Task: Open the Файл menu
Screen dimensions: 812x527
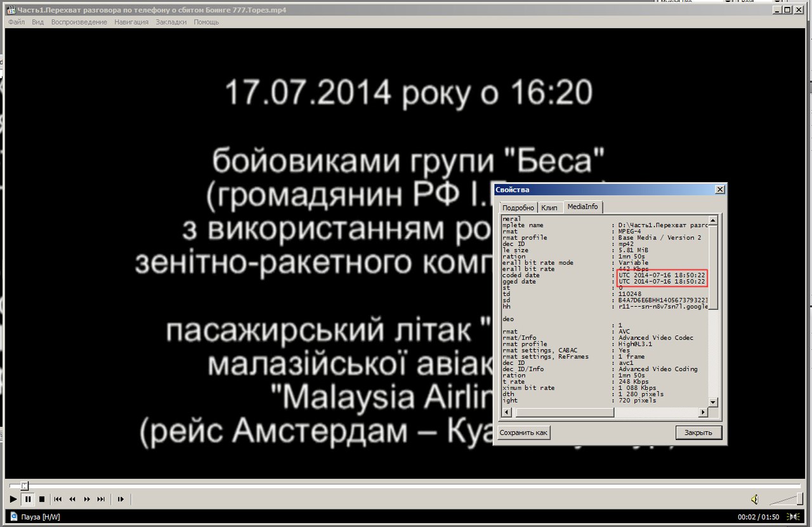Action: click(x=16, y=22)
